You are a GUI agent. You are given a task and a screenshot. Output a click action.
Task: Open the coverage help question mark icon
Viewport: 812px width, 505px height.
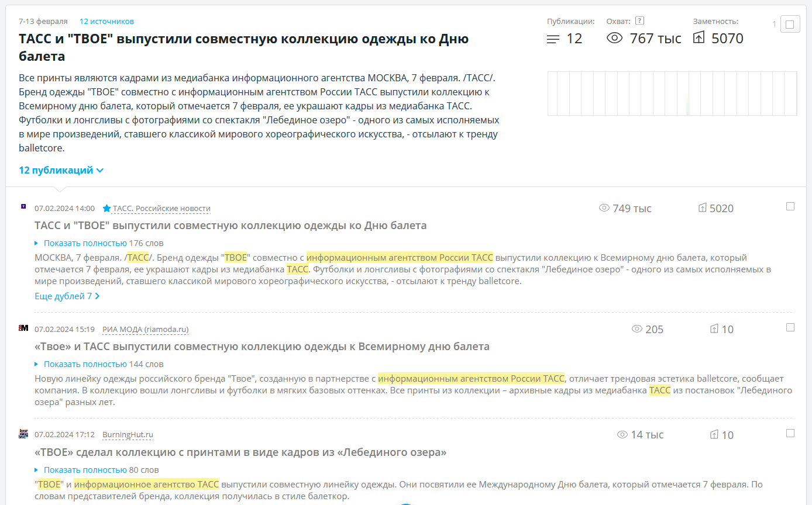pyautogui.click(x=639, y=20)
